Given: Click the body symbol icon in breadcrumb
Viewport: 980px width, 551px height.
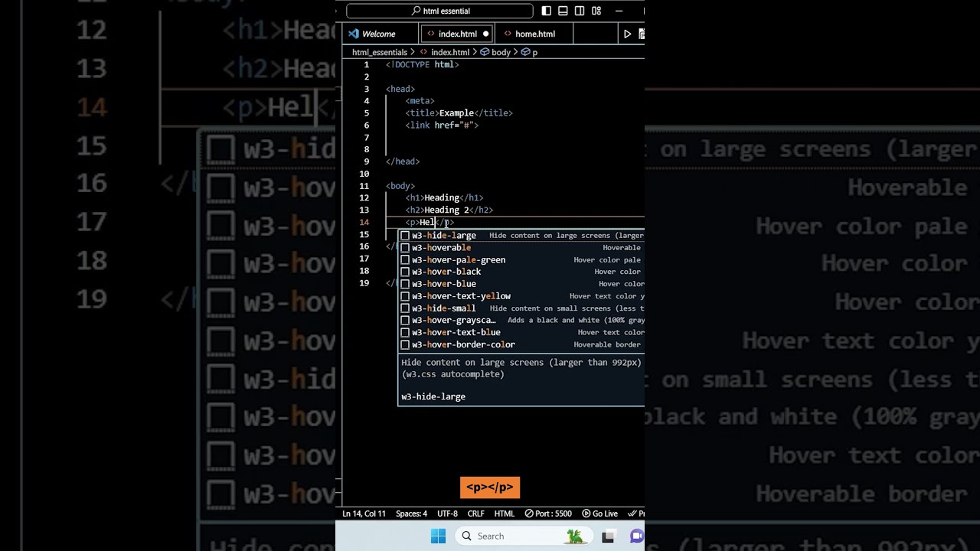Looking at the screenshot, I should 485,52.
